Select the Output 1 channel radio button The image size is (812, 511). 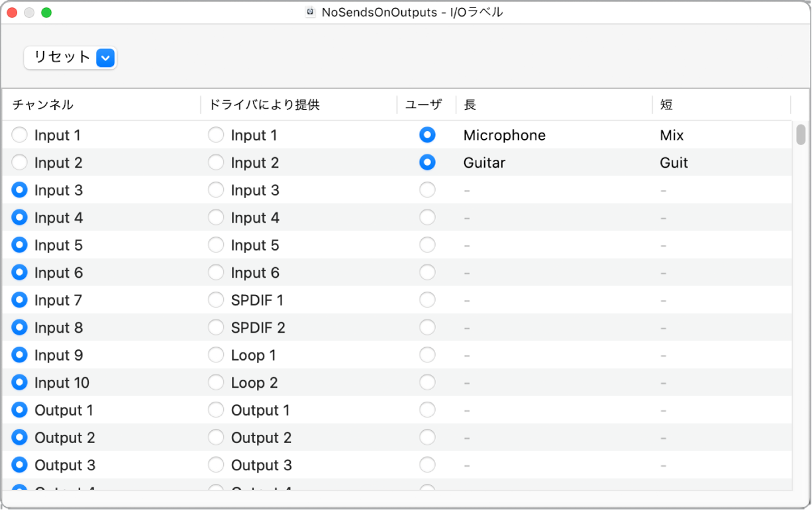point(19,410)
